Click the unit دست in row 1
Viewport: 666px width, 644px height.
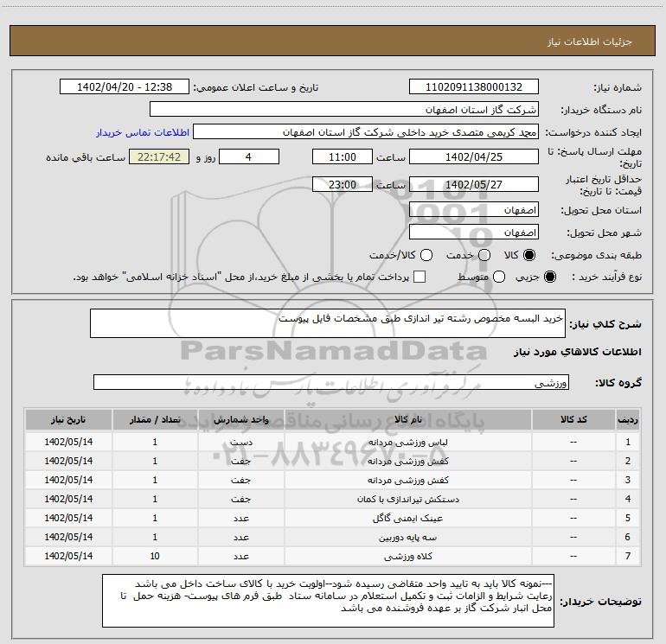pos(240,442)
